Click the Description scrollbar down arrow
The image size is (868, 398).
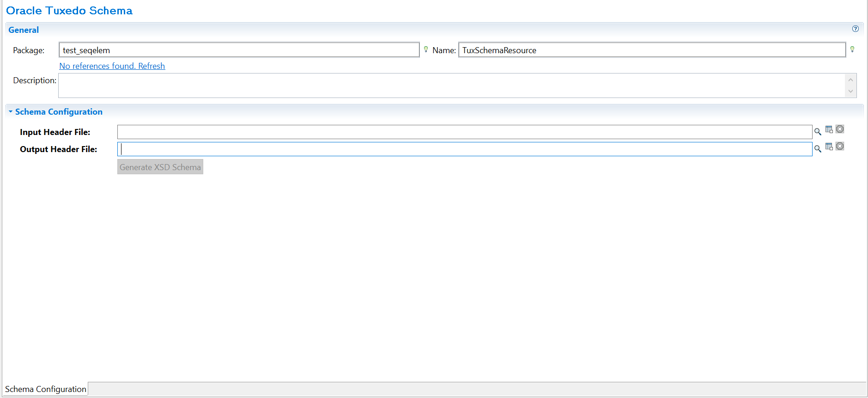[x=850, y=92]
